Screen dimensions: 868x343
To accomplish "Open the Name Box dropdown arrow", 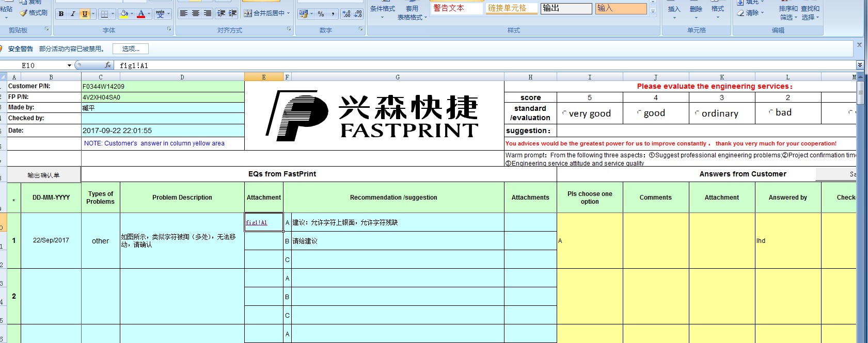I will (69, 66).
